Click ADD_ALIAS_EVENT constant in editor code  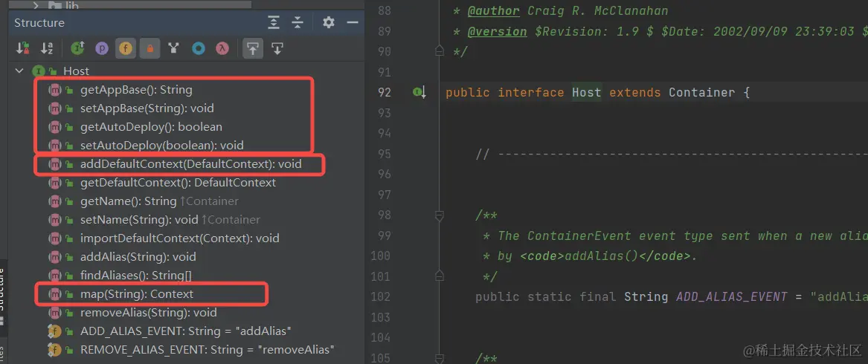(731, 297)
